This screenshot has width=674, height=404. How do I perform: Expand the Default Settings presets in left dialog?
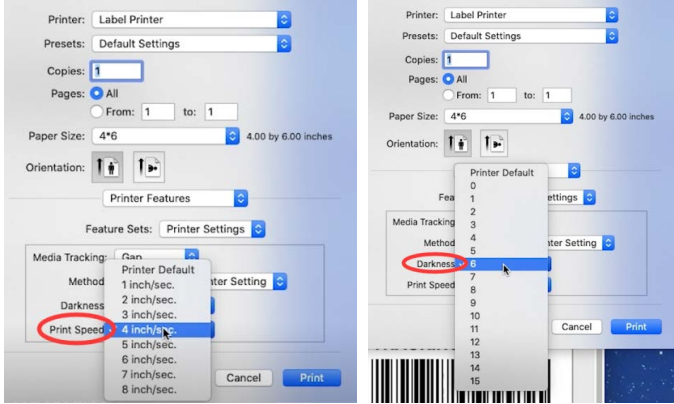[x=191, y=44]
